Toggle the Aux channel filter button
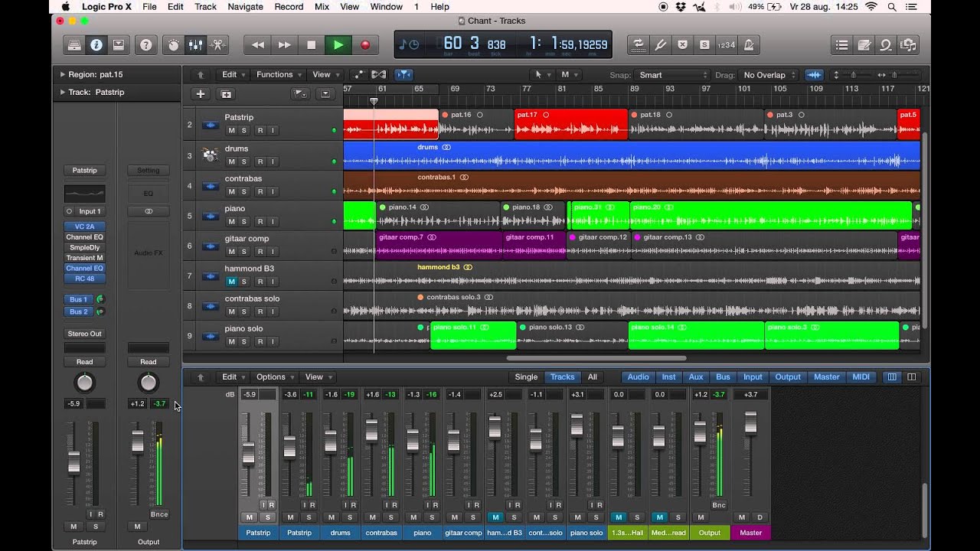The width and height of the screenshot is (980, 551). [x=696, y=377]
